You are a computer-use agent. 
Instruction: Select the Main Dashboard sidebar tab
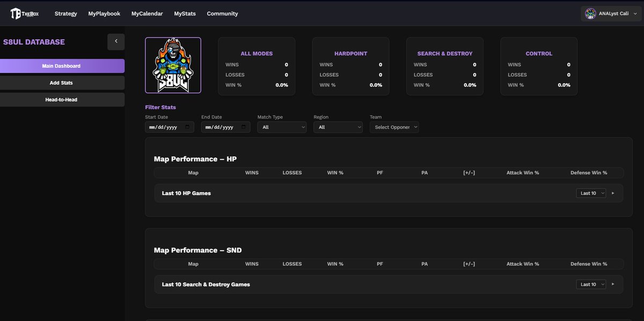62,66
